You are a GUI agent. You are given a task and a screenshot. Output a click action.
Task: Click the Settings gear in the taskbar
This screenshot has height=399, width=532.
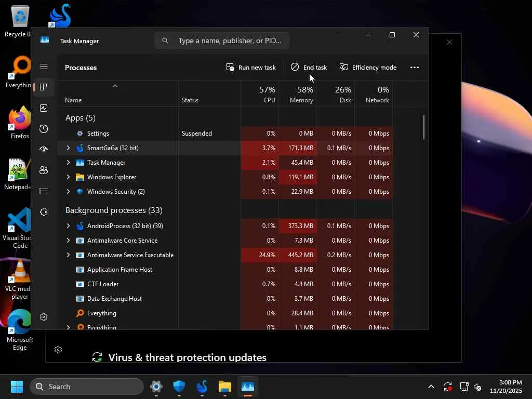(x=156, y=387)
